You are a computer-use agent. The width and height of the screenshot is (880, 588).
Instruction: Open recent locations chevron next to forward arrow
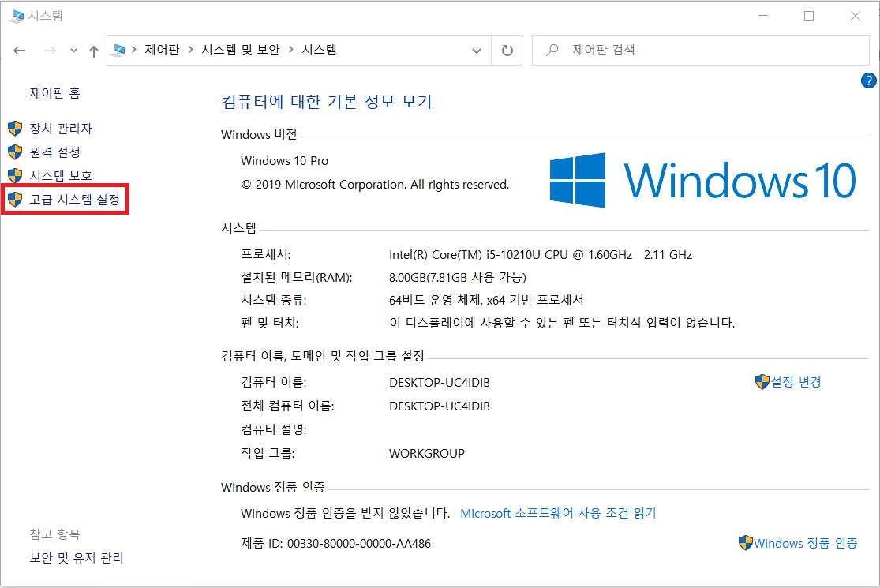[x=73, y=51]
